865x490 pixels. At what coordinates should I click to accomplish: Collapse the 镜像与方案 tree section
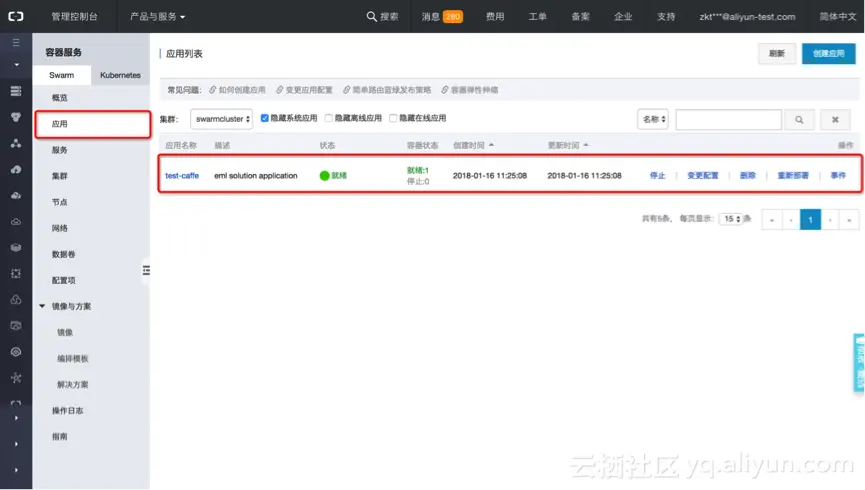42,306
